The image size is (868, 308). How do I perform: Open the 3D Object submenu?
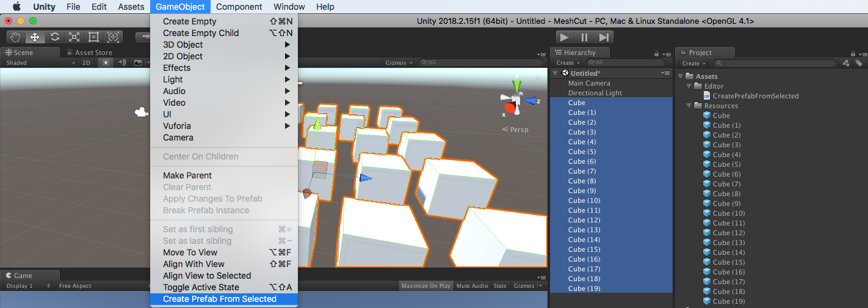click(x=224, y=45)
